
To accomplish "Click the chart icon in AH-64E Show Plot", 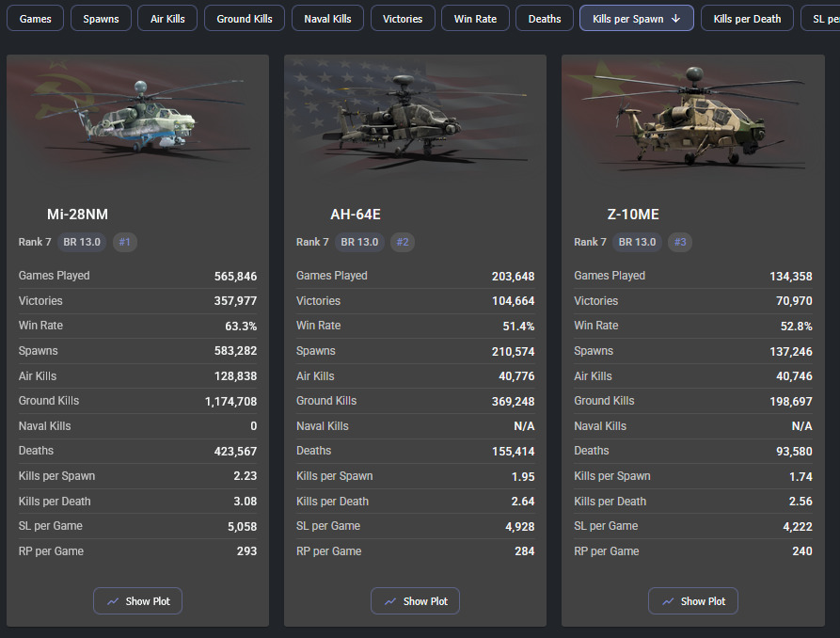I will pos(390,601).
